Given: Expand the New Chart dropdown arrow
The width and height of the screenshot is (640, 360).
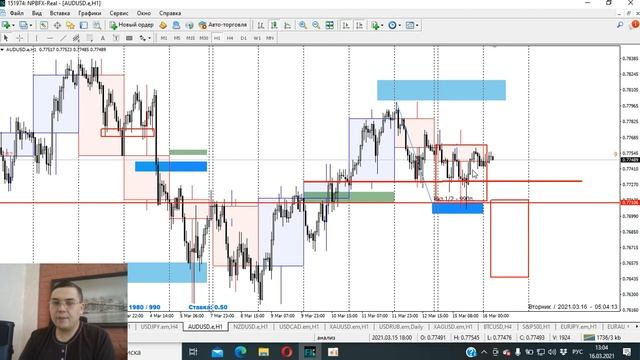Looking at the screenshot, I should click(x=13, y=25).
